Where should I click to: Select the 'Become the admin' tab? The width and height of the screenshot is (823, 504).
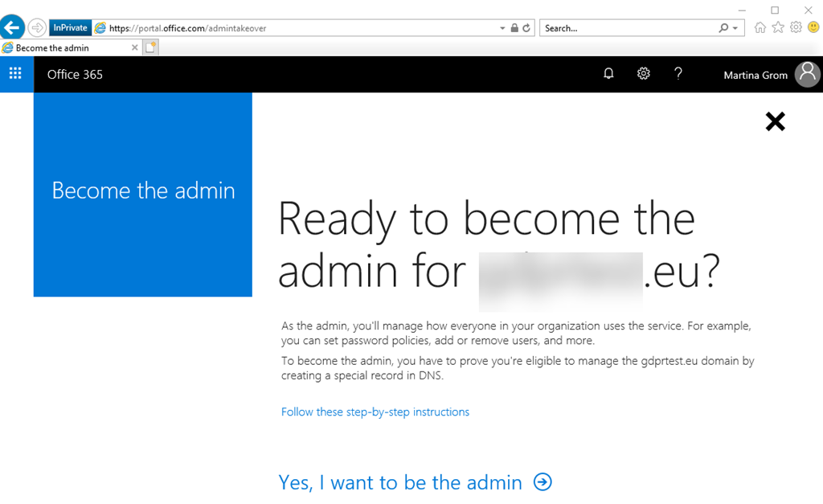(x=68, y=48)
